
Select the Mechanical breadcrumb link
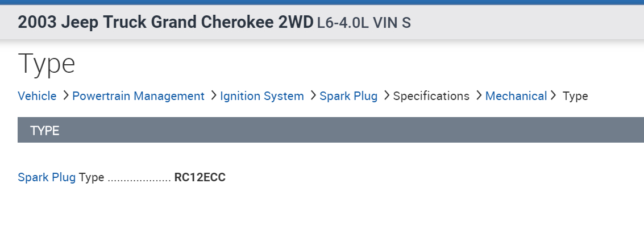(x=516, y=96)
